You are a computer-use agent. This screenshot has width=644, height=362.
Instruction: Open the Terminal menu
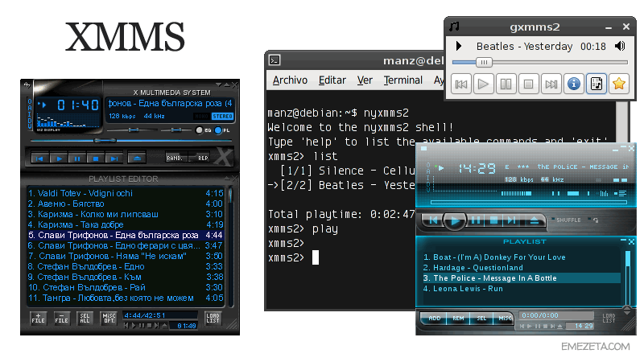coord(403,80)
